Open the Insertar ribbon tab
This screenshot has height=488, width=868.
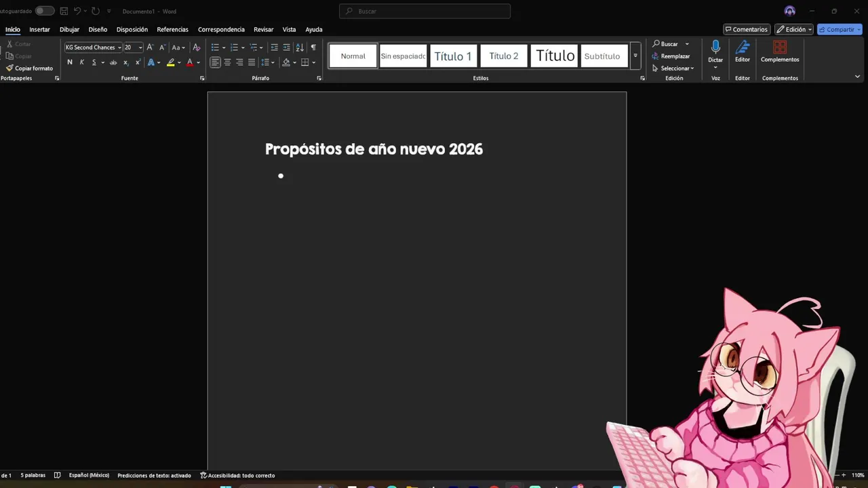pyautogui.click(x=39, y=29)
